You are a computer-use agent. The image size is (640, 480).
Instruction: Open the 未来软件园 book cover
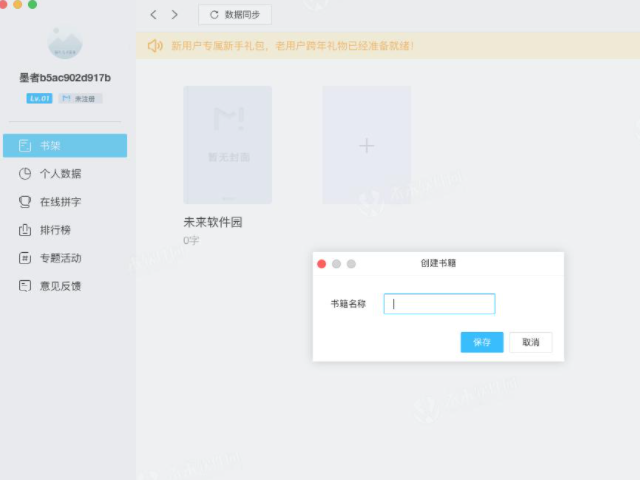pos(227,145)
